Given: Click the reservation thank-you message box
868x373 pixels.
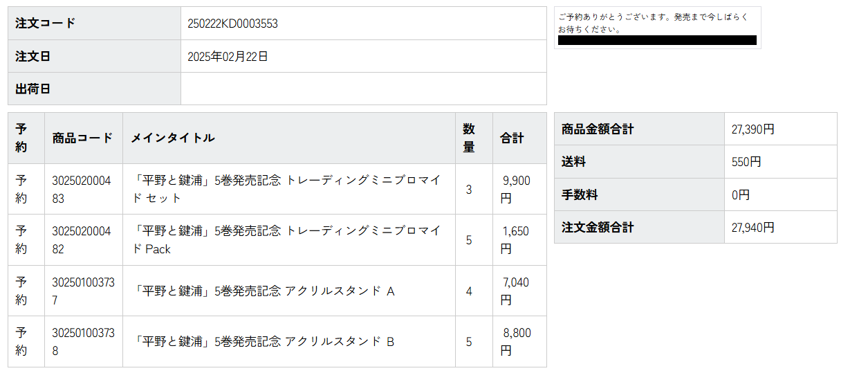Looking at the screenshot, I should pyautogui.click(x=657, y=28).
